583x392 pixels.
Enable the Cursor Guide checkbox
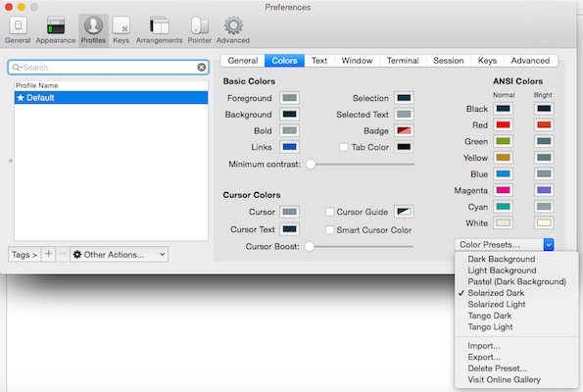tap(329, 212)
